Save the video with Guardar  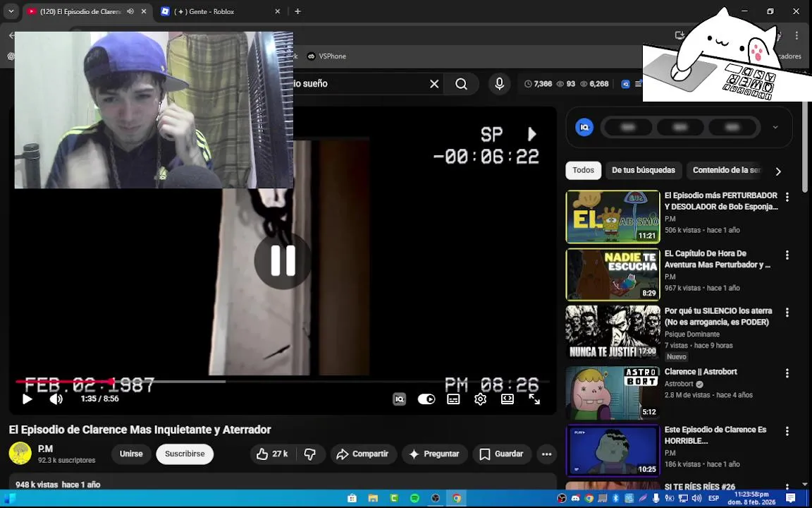[502, 454]
